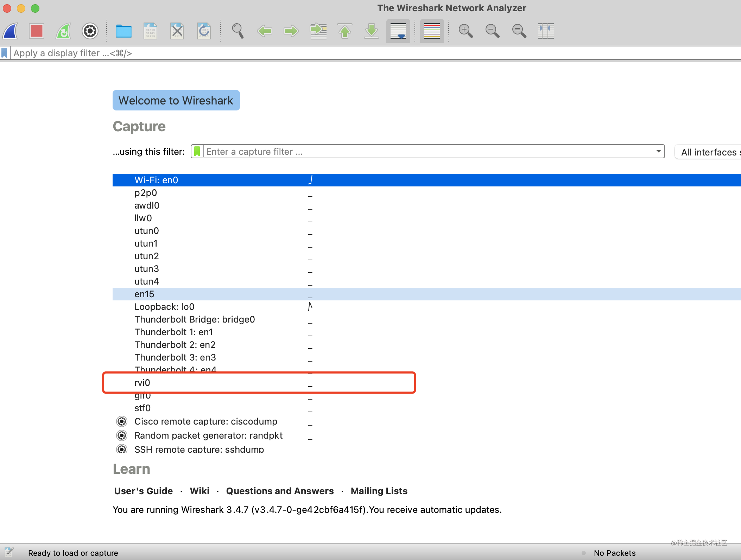Click the Welcome to Wireshark banner

[176, 100]
